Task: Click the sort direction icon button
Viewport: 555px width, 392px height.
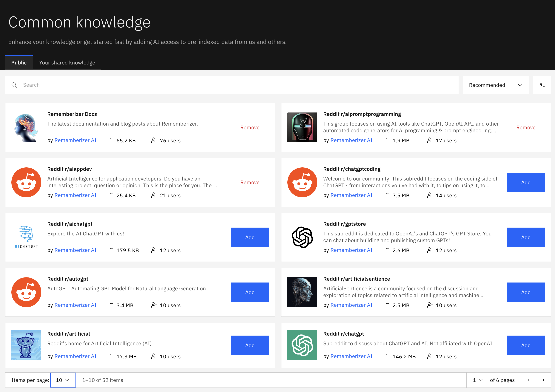Action: point(542,85)
